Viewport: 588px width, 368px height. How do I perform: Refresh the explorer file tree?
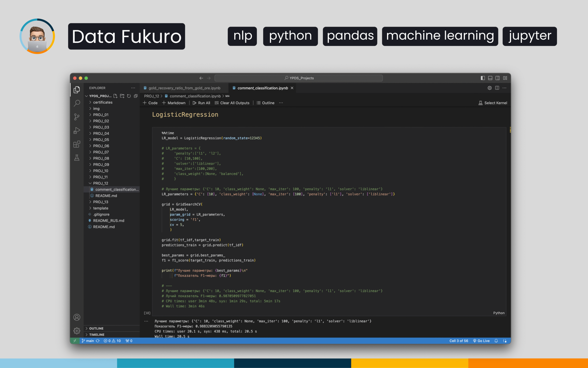tap(129, 96)
